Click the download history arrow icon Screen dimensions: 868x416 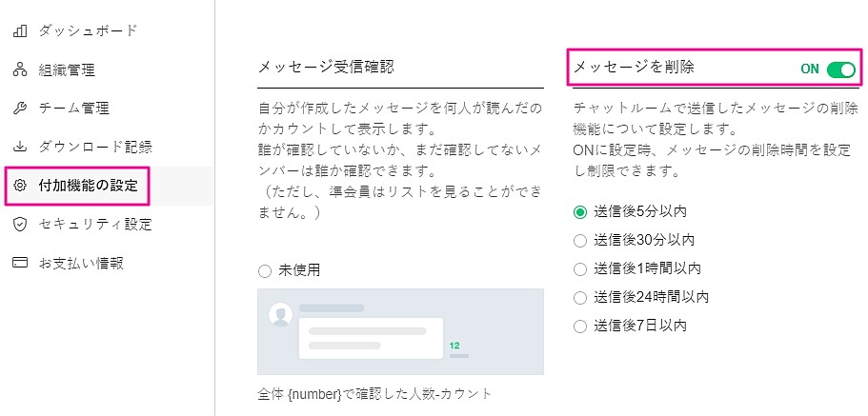point(19,148)
